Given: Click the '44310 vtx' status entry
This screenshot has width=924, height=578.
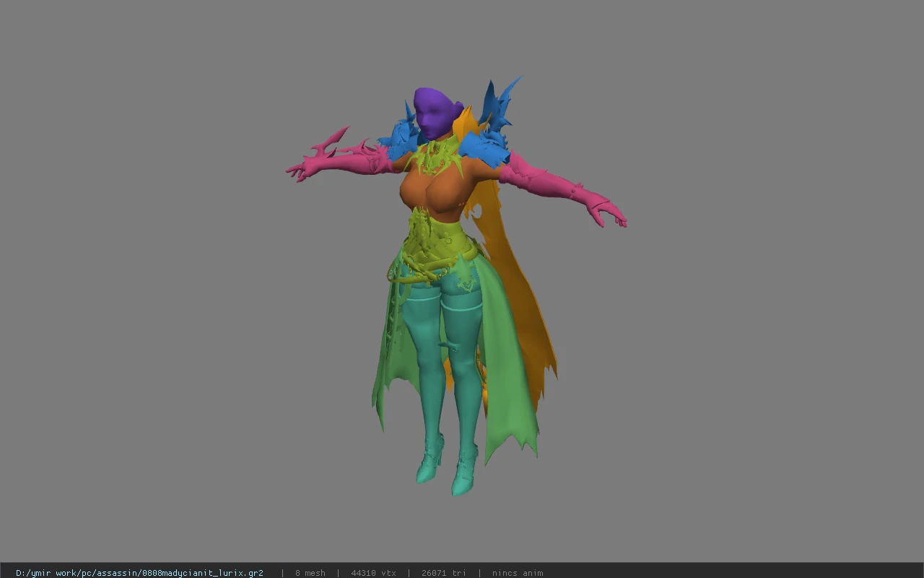Looking at the screenshot, I should click(x=373, y=573).
